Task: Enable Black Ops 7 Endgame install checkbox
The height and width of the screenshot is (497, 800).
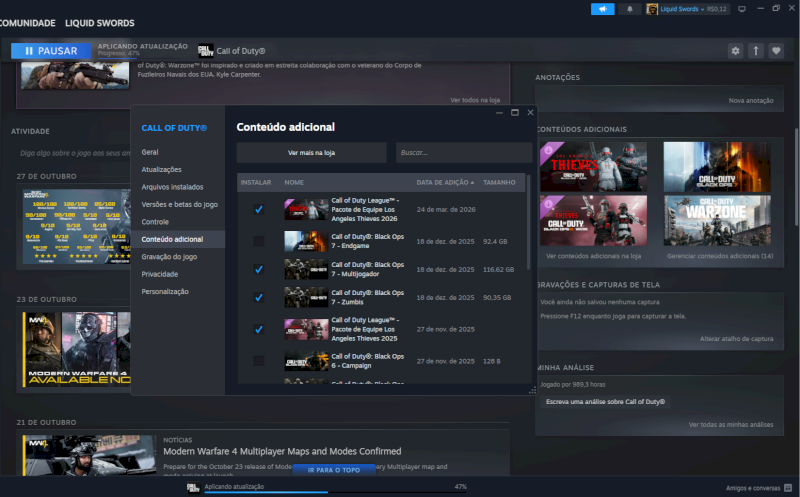Action: point(259,241)
